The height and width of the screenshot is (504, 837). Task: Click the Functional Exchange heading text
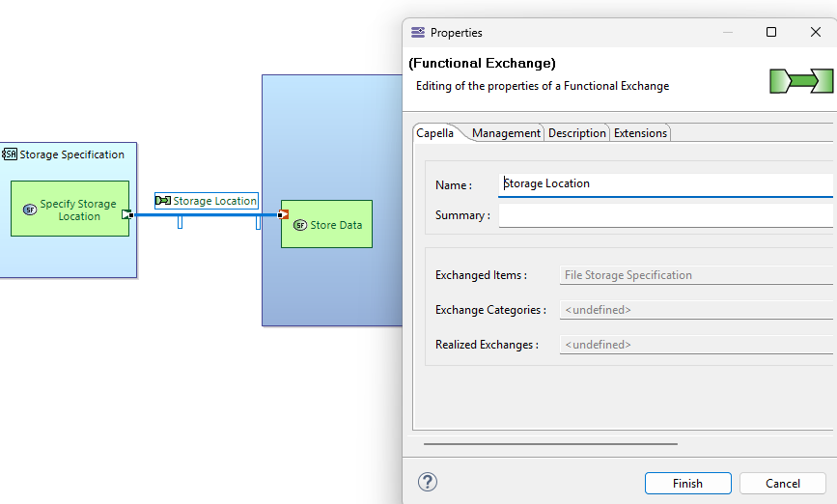coord(482,63)
